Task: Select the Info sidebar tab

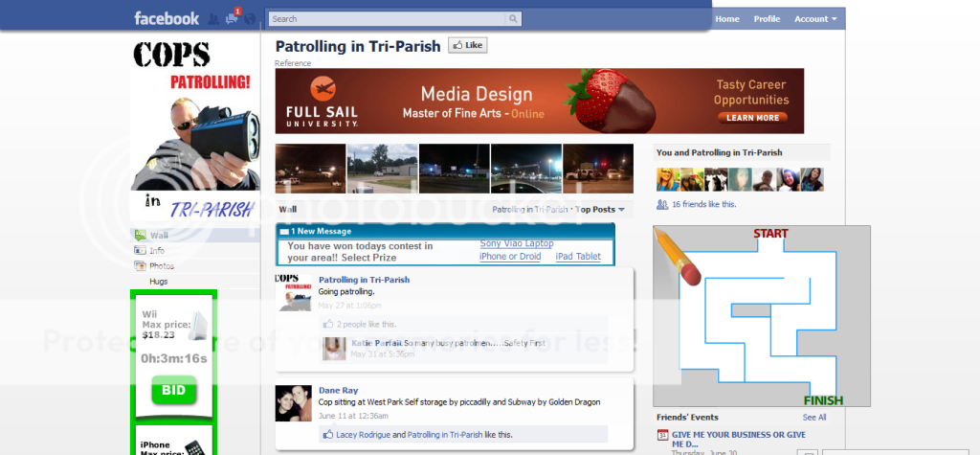Action: click(157, 250)
